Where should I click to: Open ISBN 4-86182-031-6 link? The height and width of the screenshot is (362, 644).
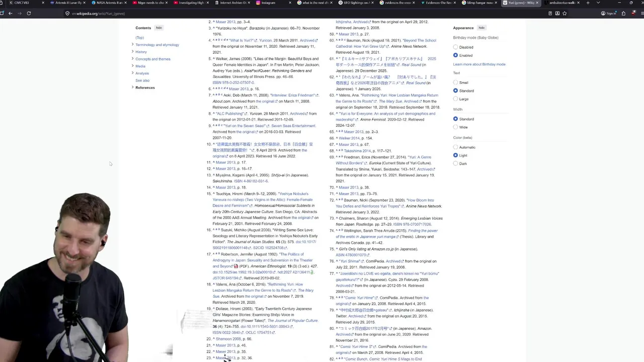(251, 181)
